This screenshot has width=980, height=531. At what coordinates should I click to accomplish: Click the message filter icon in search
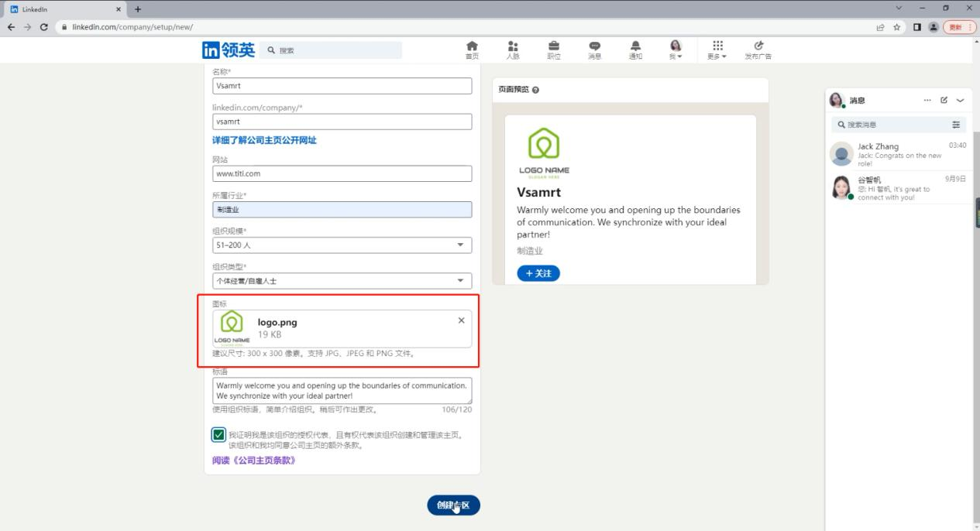point(956,125)
